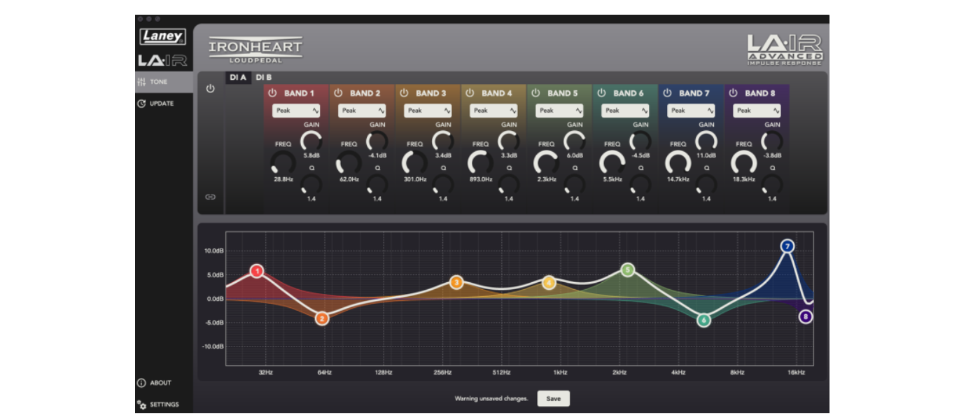Open the UPDATE section in sidebar
The height and width of the screenshot is (420, 980).
coord(164,104)
